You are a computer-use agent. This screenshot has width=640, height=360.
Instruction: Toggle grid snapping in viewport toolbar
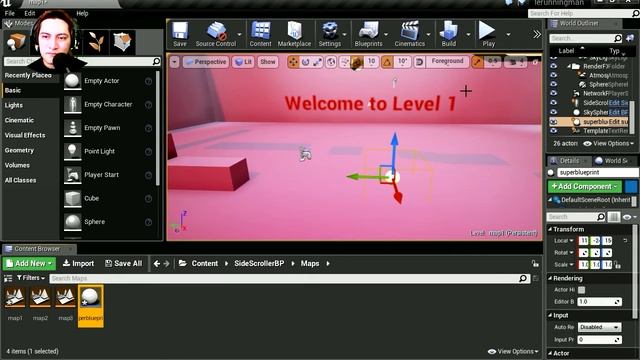357,62
